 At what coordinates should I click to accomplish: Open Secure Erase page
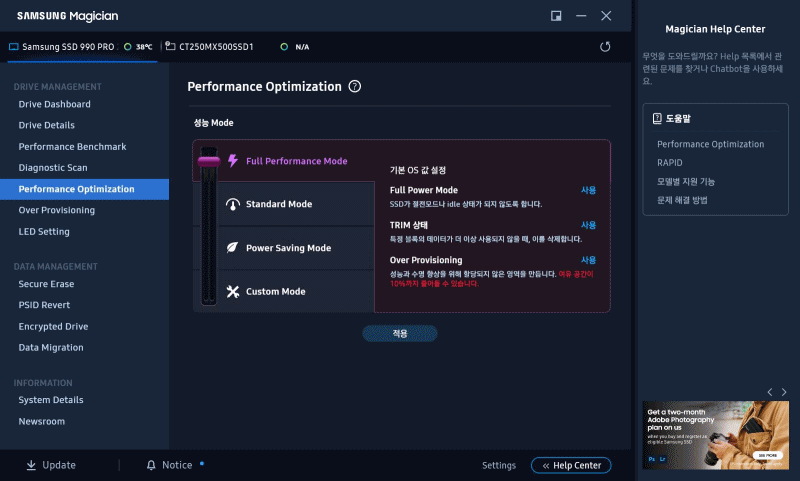pyautogui.click(x=46, y=284)
